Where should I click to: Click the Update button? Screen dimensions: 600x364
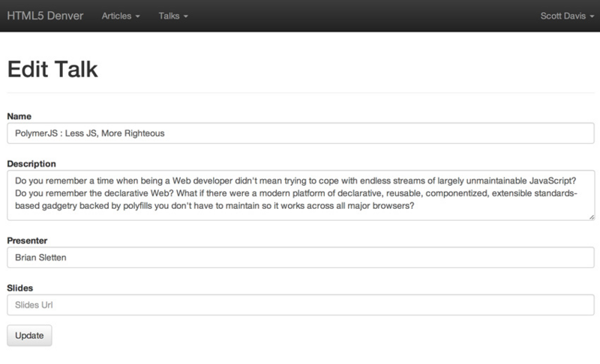[x=29, y=336]
